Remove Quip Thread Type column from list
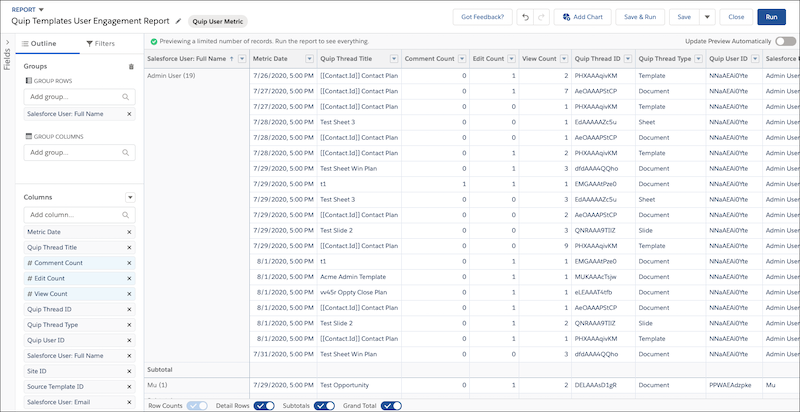 tap(129, 325)
